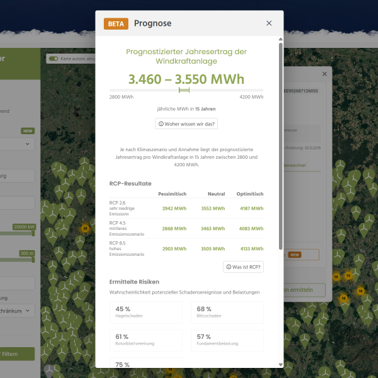The image size is (378, 378).
Task: Switch to the '…berwechsel' tab in details panel
Action: 295,165
